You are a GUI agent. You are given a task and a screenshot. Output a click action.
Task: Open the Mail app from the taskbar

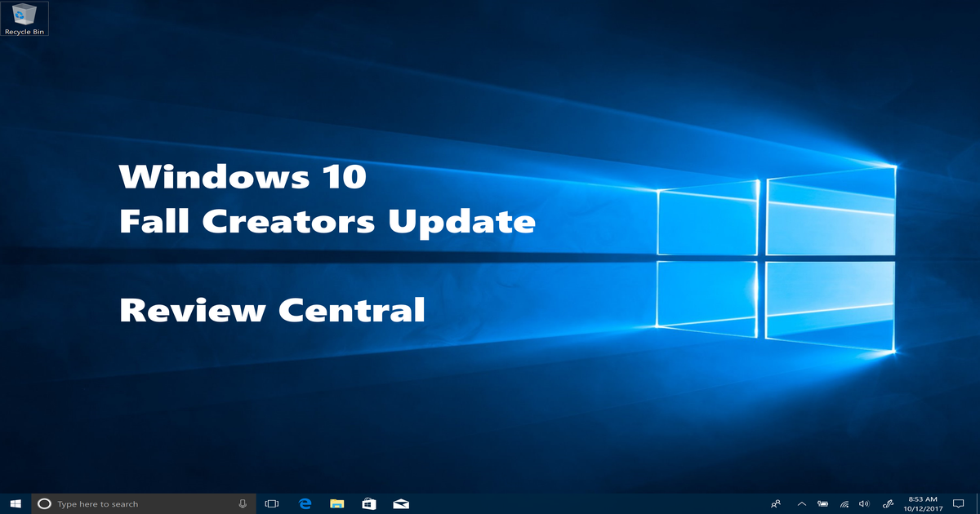tap(401, 503)
